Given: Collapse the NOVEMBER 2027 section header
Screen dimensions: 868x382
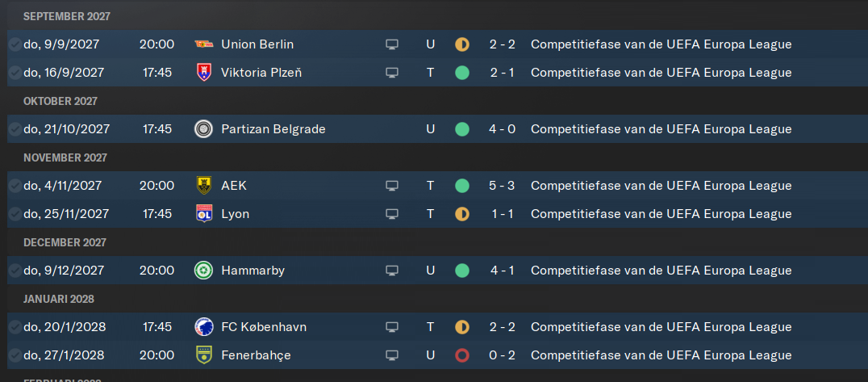Looking at the screenshot, I should coord(65,157).
